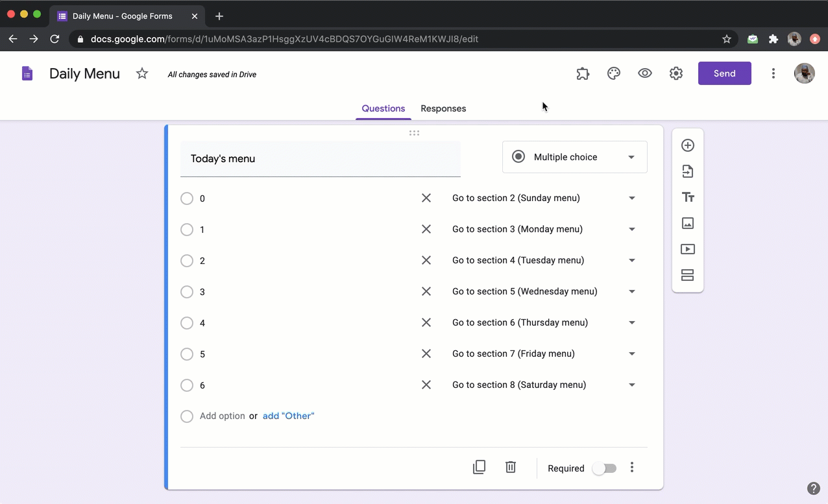
Task: Open the Multiple choice question type dropdown
Action: (574, 157)
